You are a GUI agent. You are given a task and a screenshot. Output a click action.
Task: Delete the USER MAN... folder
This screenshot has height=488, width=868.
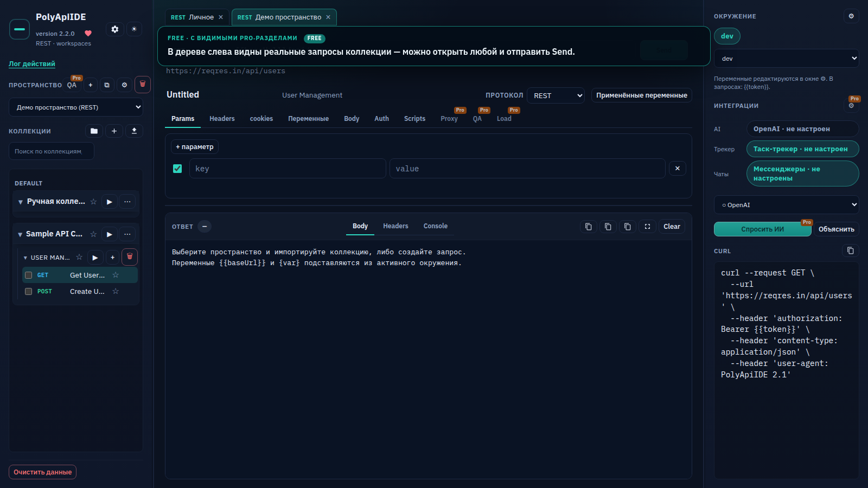[x=130, y=257]
